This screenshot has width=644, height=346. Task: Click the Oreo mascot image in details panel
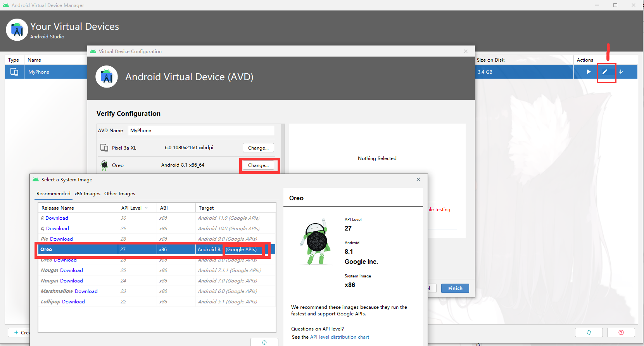point(316,241)
